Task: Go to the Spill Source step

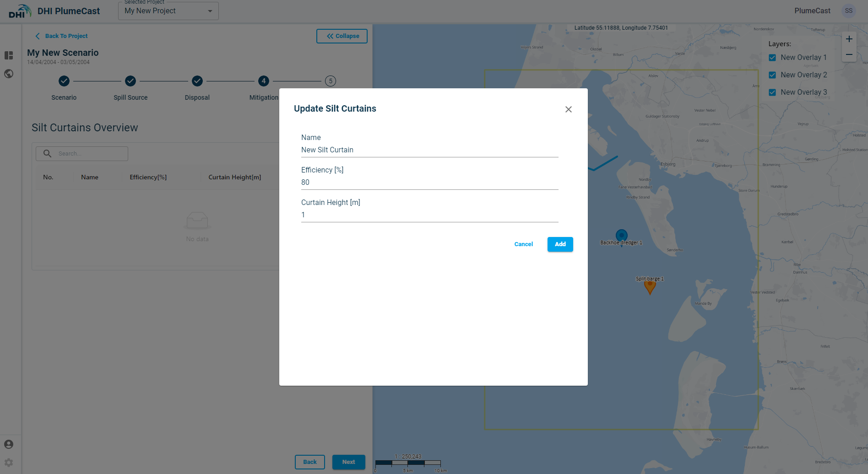Action: click(130, 81)
